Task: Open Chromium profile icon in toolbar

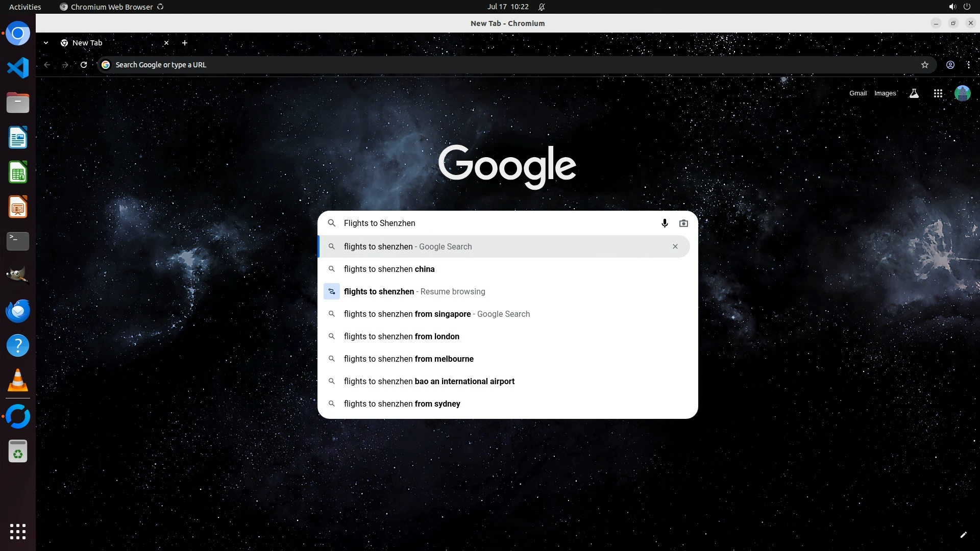Action: click(x=950, y=65)
